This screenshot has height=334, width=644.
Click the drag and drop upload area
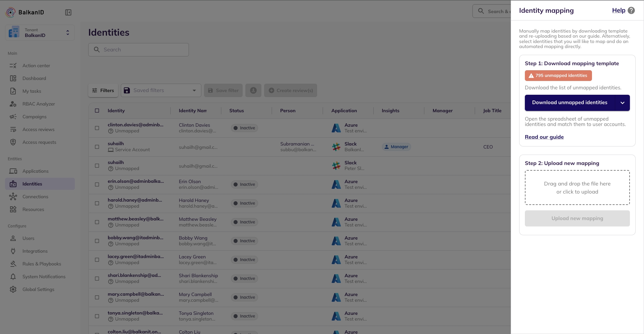pos(577,187)
